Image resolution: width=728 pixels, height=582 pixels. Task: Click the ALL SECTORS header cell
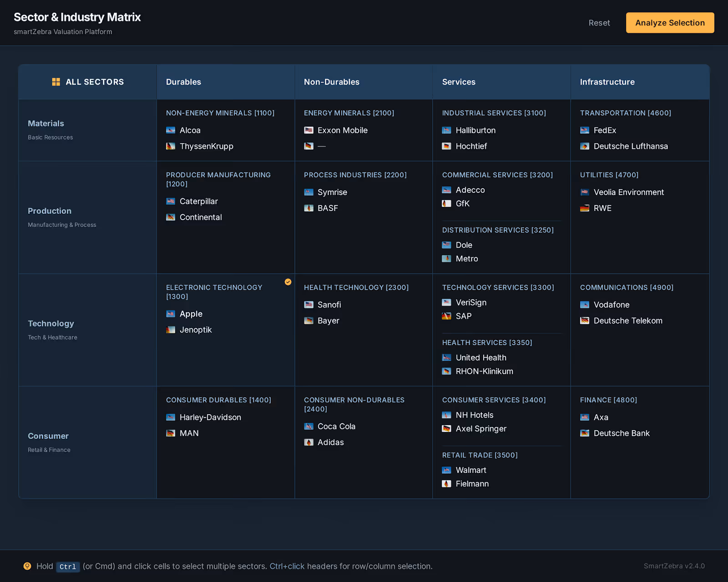click(x=87, y=82)
